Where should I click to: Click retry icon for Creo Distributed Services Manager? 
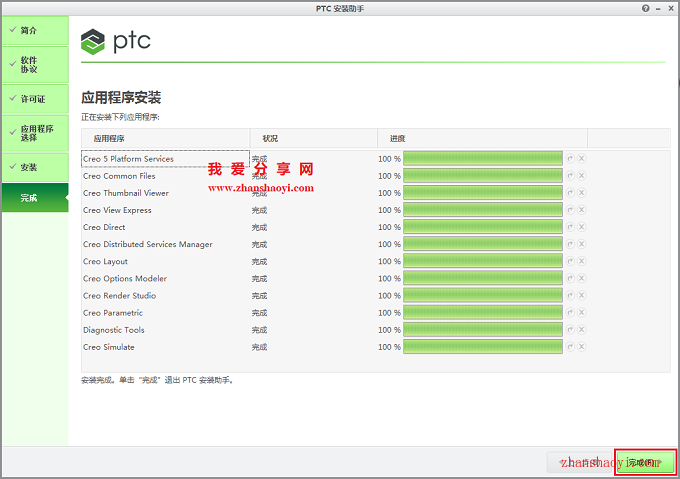(570, 244)
